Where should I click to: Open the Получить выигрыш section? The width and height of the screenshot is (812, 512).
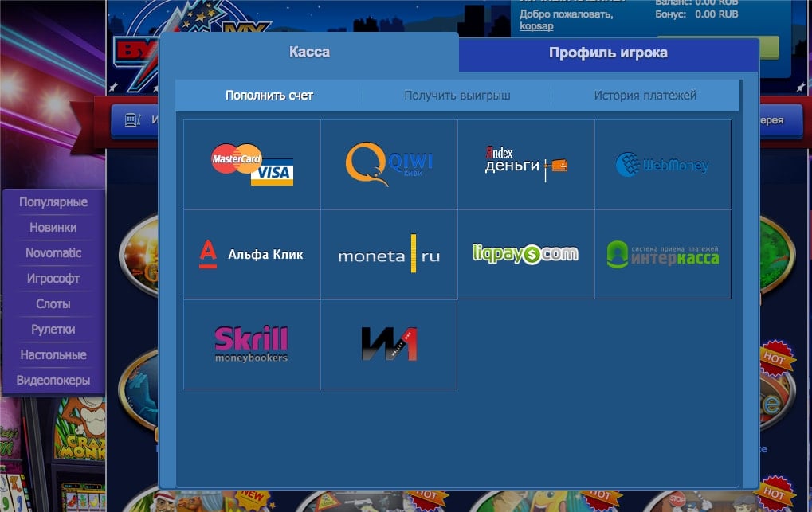click(x=457, y=96)
